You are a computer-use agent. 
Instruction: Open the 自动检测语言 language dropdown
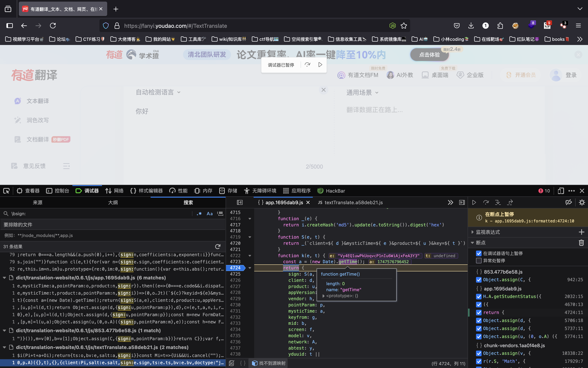coord(158,92)
